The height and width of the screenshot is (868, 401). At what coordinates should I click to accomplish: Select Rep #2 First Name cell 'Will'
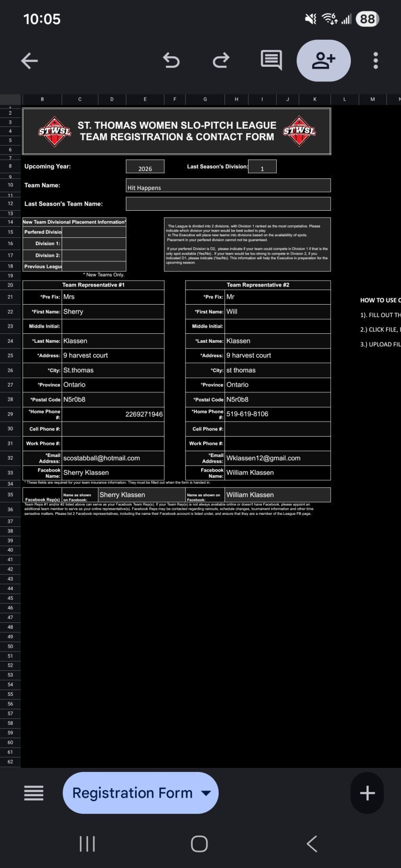(x=278, y=311)
